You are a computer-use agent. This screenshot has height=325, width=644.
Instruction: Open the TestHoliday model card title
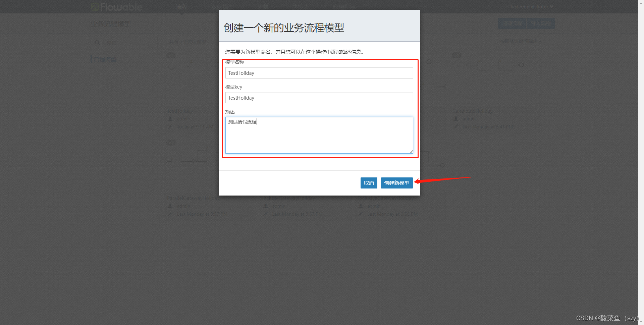click(x=180, y=111)
